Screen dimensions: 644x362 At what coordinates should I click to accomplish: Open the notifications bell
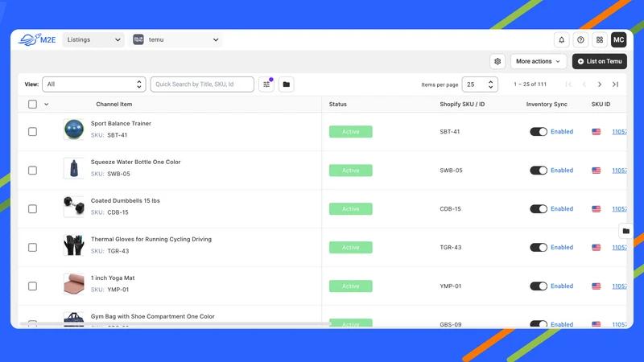pyautogui.click(x=561, y=39)
